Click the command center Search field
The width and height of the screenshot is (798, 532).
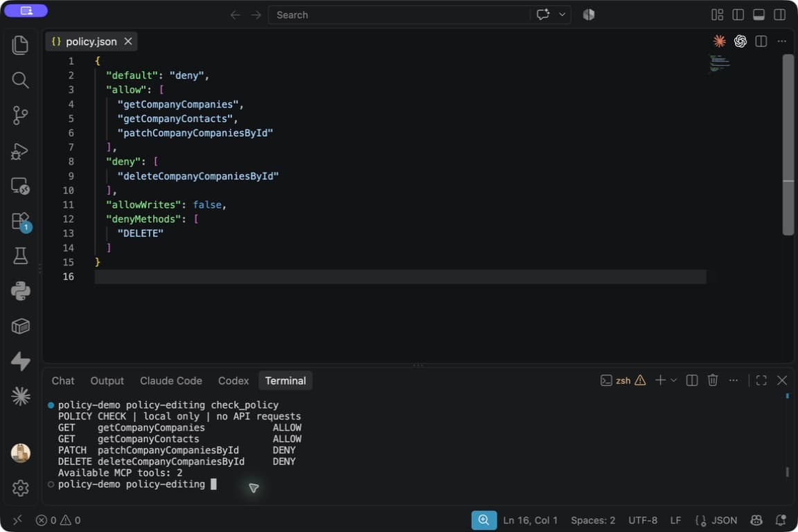coord(399,15)
